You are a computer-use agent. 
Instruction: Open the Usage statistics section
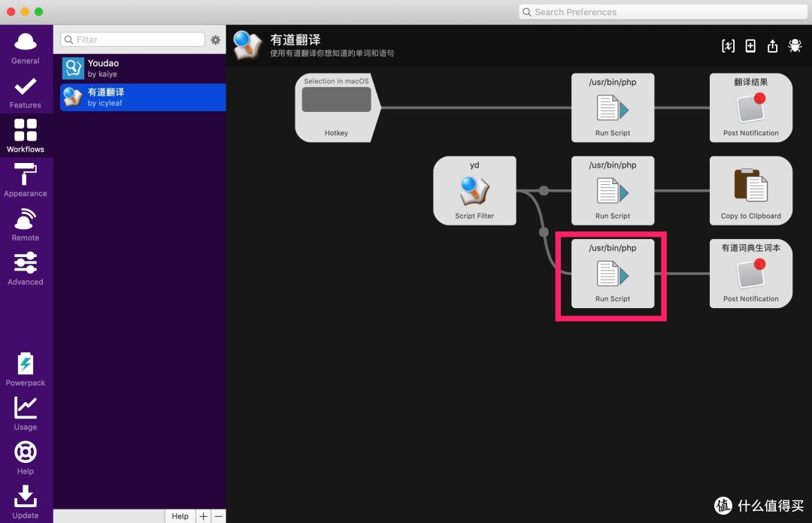tap(26, 413)
